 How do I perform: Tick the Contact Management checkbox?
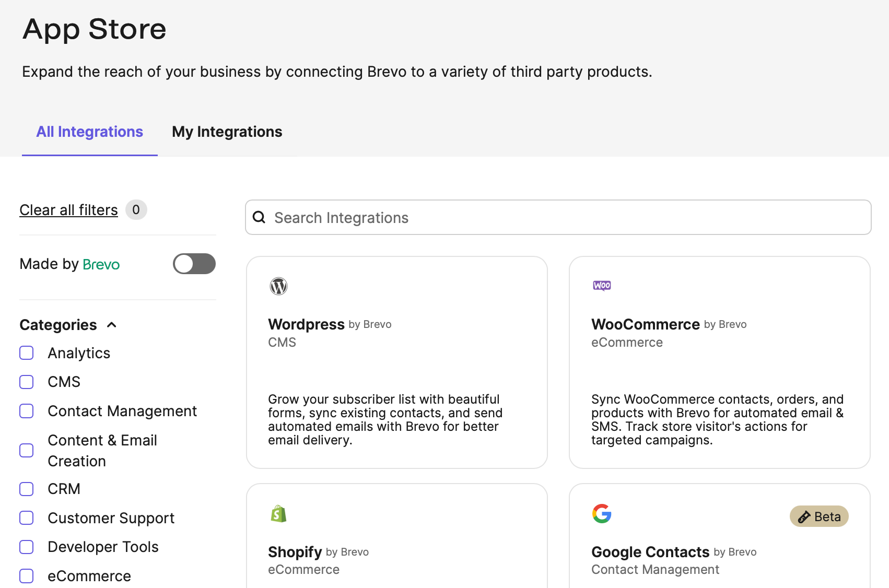point(27,411)
